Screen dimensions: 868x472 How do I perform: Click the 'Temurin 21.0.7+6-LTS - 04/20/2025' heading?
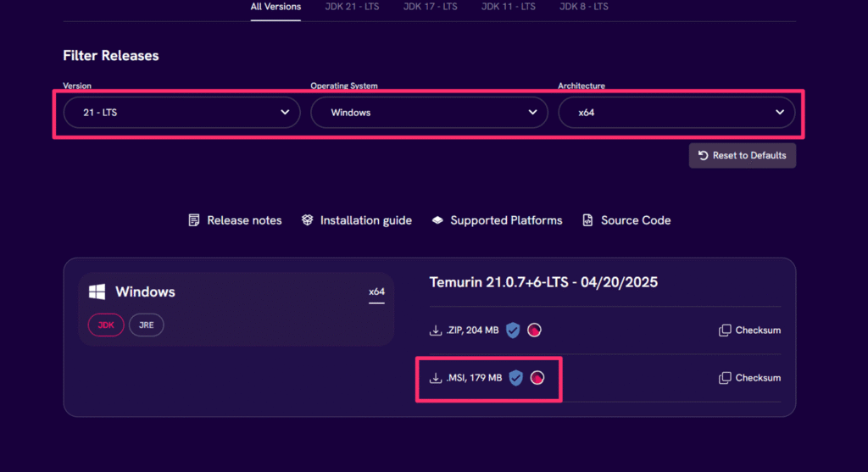point(543,282)
